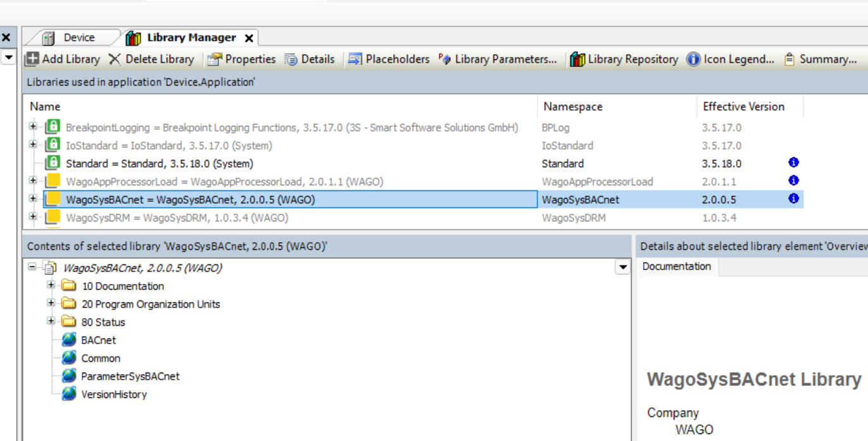Click the WagoSysDRM namespace cell
This screenshot has height=441, width=868.
point(574,218)
